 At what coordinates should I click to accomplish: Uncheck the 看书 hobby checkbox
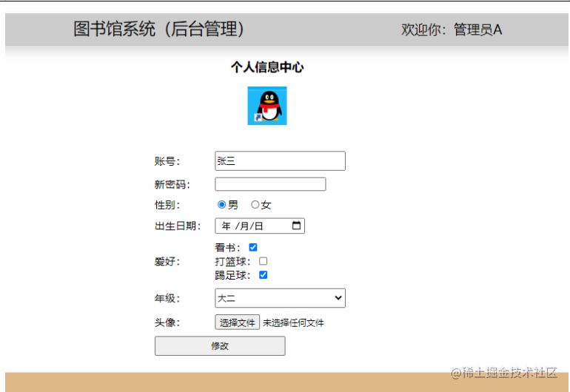[x=253, y=248]
